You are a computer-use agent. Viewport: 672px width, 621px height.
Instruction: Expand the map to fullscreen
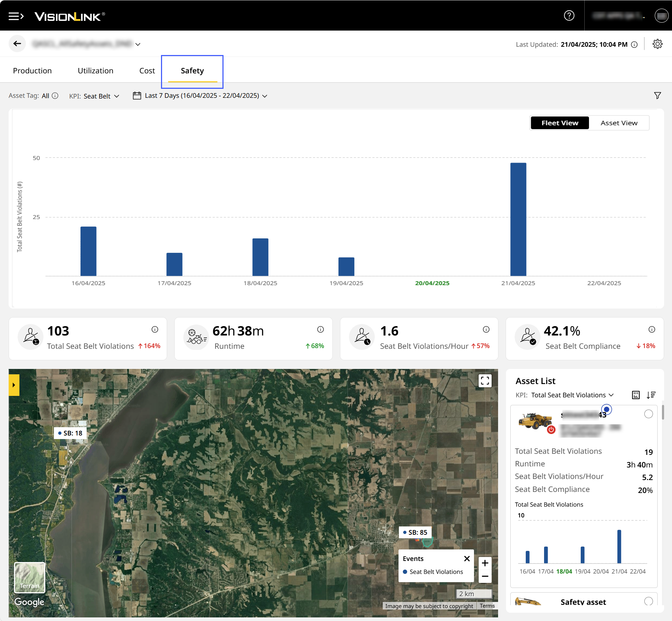pos(485,381)
